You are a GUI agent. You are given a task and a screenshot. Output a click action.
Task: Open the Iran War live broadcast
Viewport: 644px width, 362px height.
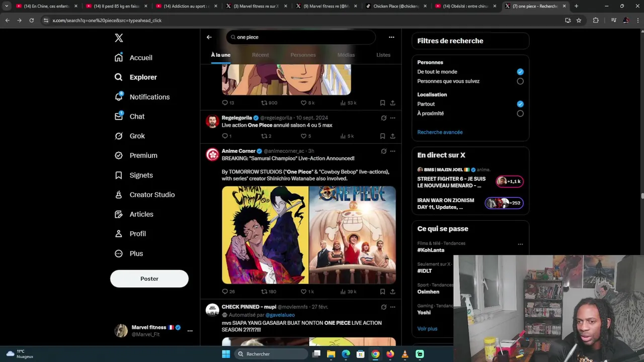pyautogui.click(x=470, y=203)
